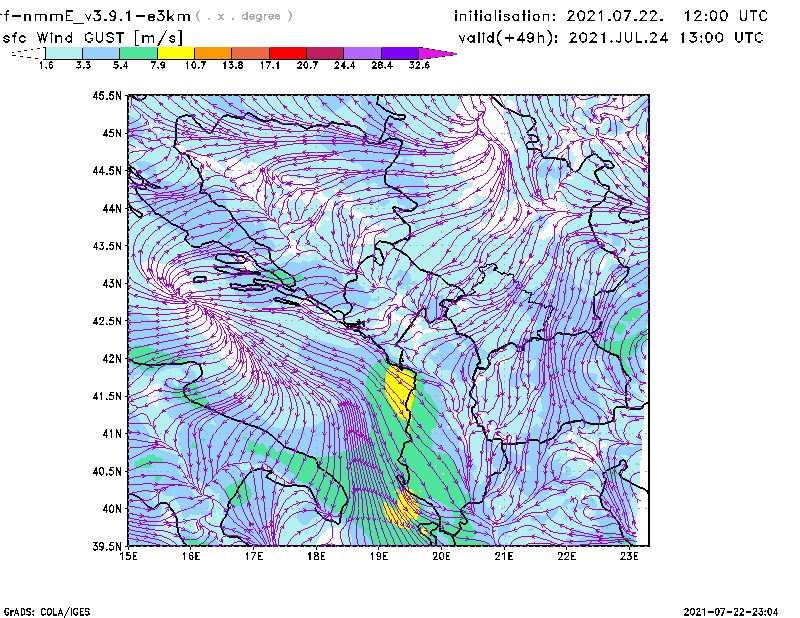Click legend value "13.8"
Screen dimensions: 800x618
233,65
